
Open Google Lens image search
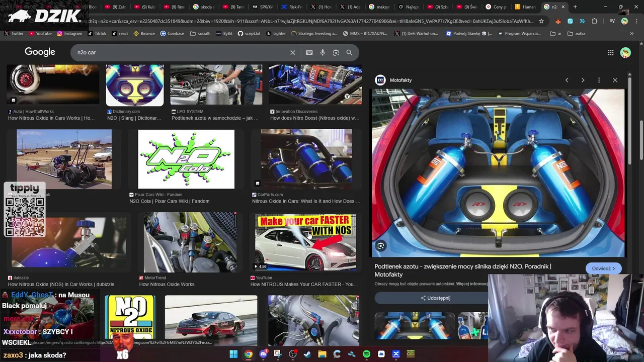(336, 52)
